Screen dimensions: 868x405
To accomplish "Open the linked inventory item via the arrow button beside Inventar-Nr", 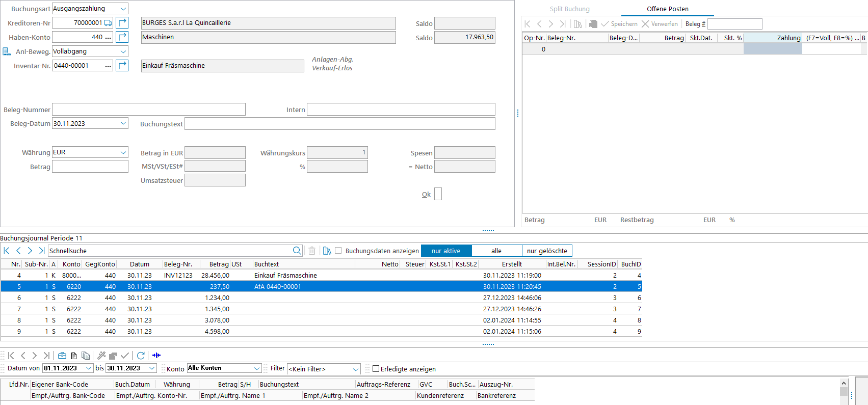I will 122,66.
